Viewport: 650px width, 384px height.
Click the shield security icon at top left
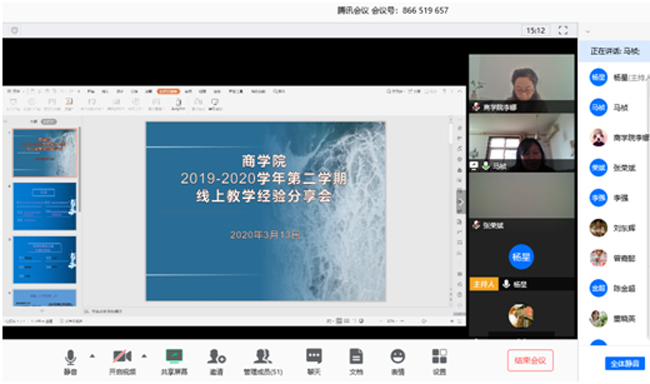(x=15, y=30)
